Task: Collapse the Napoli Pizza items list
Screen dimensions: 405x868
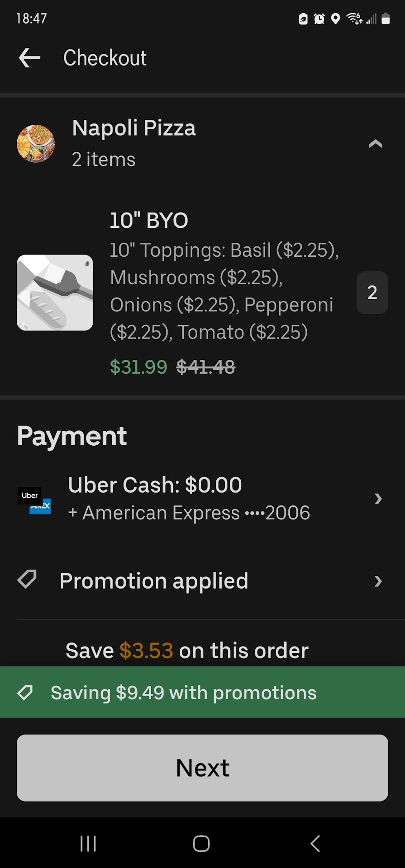Action: 375,144
